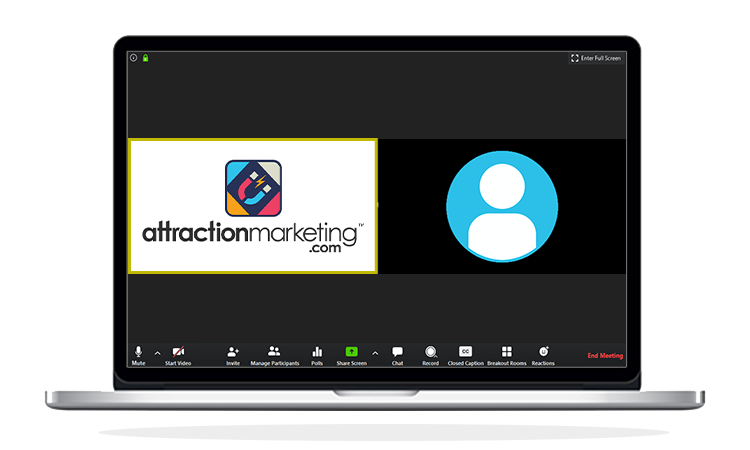Click End Meeting
The width and height of the screenshot is (750, 450).
click(x=605, y=355)
